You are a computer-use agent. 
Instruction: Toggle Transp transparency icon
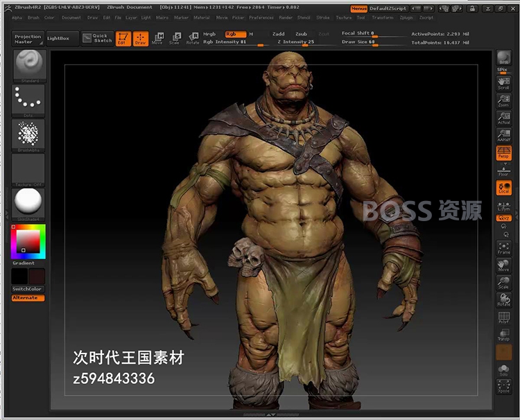[504, 335]
